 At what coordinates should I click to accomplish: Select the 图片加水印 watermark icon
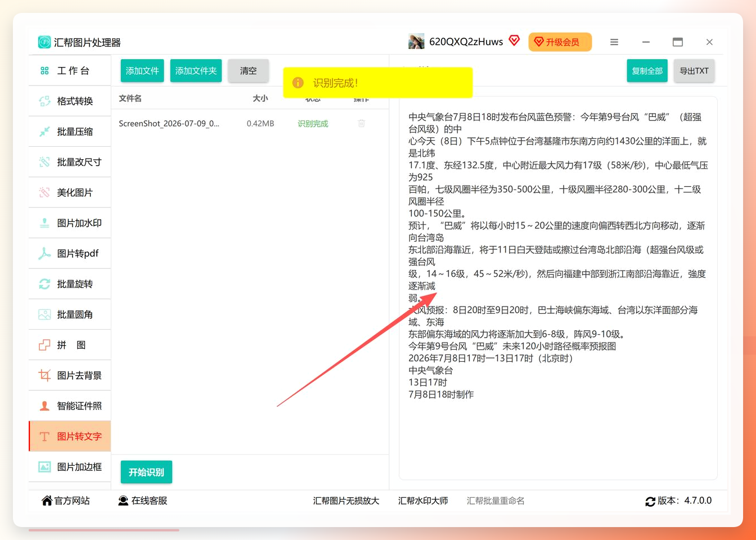click(44, 223)
